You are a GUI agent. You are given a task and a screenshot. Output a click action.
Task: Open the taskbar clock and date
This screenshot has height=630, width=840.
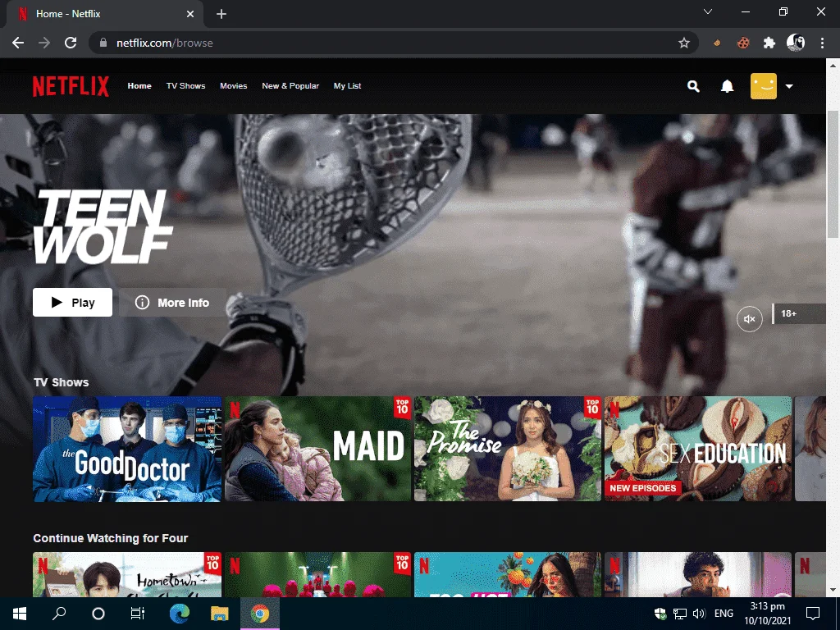(x=768, y=614)
